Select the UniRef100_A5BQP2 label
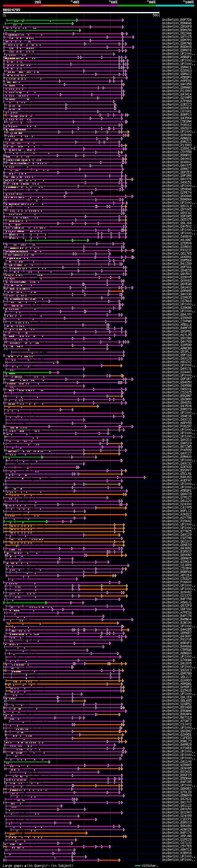This screenshot has height=868, width=197. coord(177,57)
